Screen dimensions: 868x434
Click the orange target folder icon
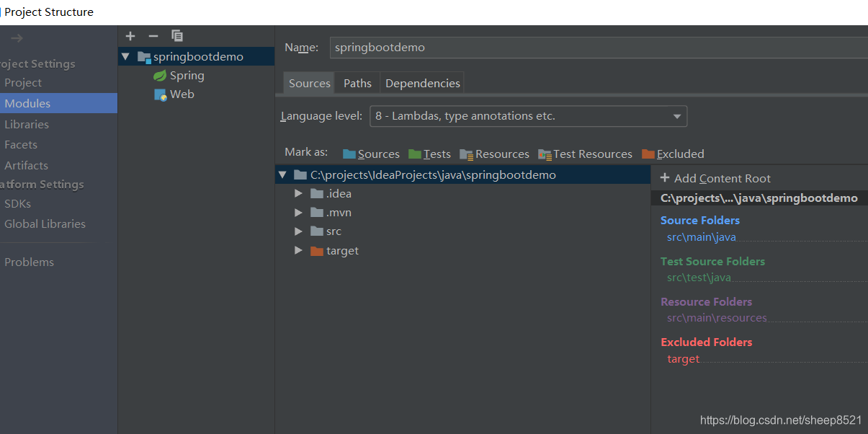(317, 251)
